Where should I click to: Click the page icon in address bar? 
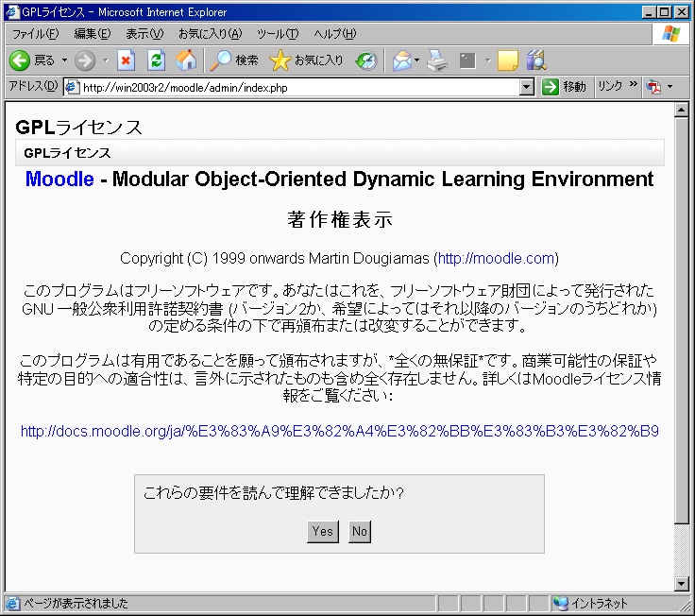(73, 87)
